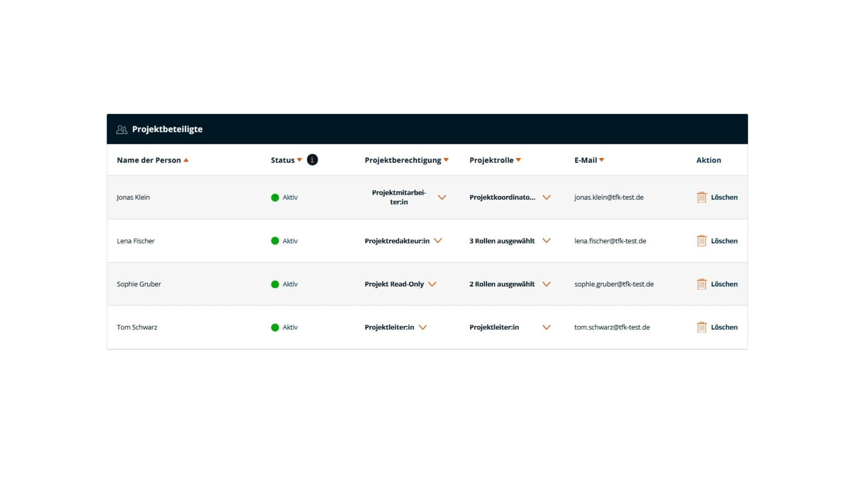The image size is (868, 488).
Task: Click trash icon in Lena Fischer row
Action: pos(702,240)
